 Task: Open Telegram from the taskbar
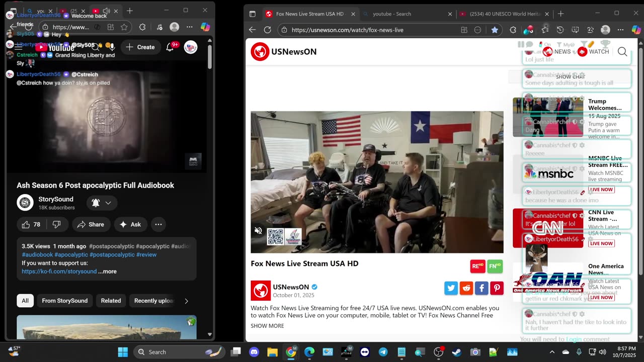[x=383, y=352]
